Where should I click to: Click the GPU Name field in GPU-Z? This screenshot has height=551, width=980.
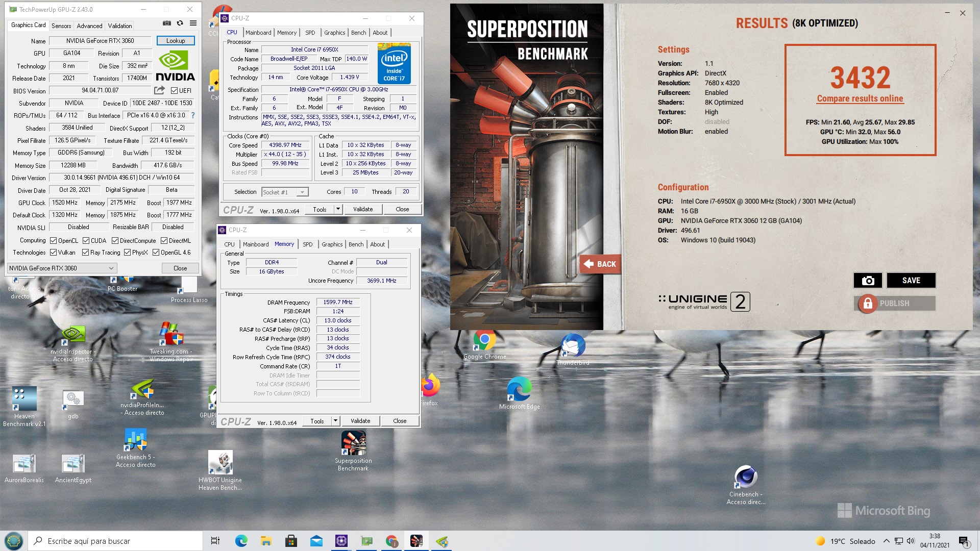click(100, 41)
